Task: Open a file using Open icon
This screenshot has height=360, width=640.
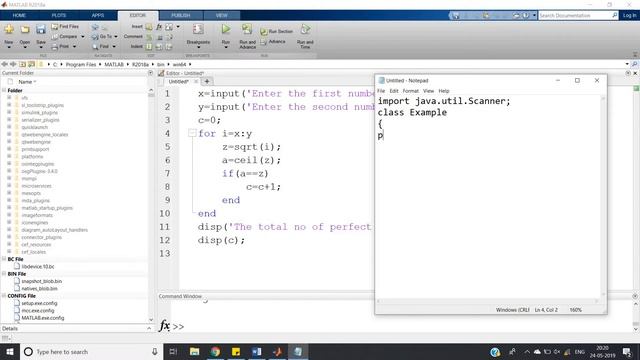Action: point(25,29)
